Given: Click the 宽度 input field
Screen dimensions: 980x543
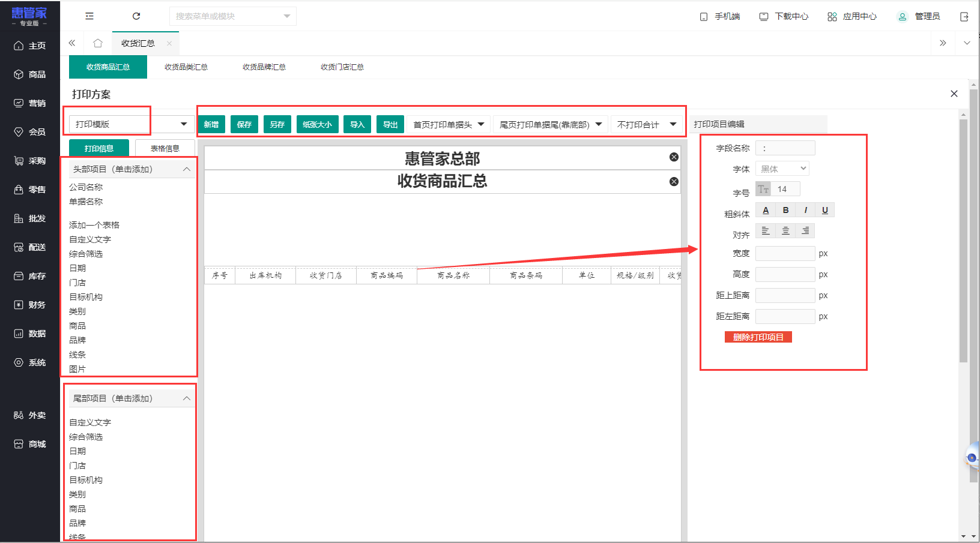Looking at the screenshot, I should click(x=785, y=253).
